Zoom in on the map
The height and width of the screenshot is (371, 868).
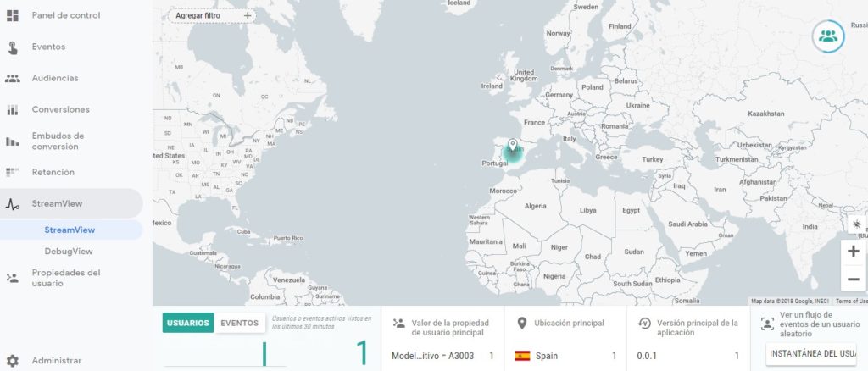pyautogui.click(x=853, y=252)
